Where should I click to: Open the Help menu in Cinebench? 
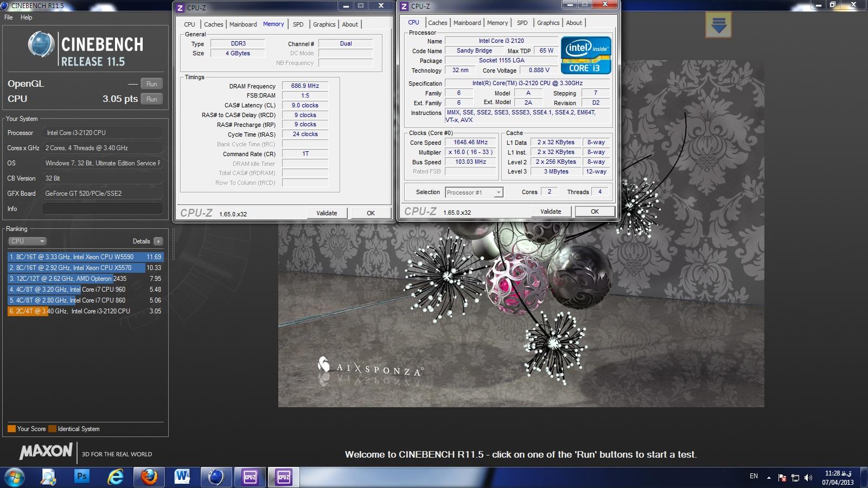26,17
